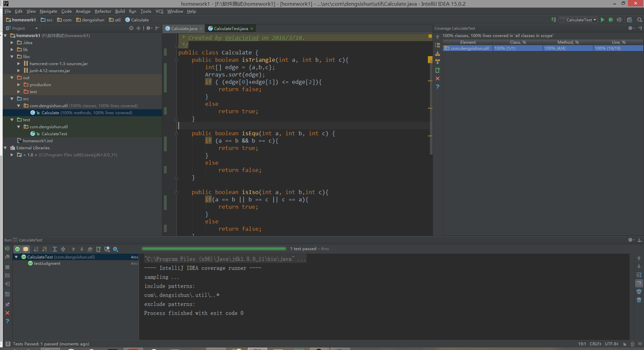
Task: Click the util breadcrumb in navigation bar
Action: pos(115,20)
